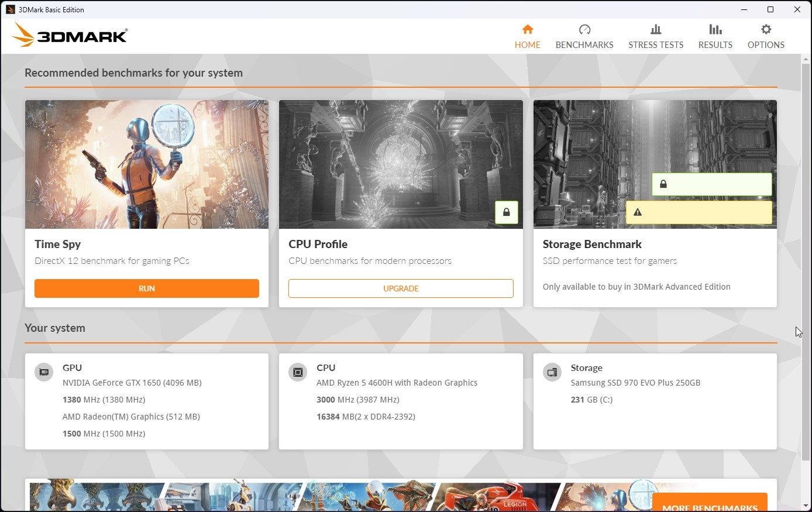Click the Storage Benchmark title

tap(592, 245)
